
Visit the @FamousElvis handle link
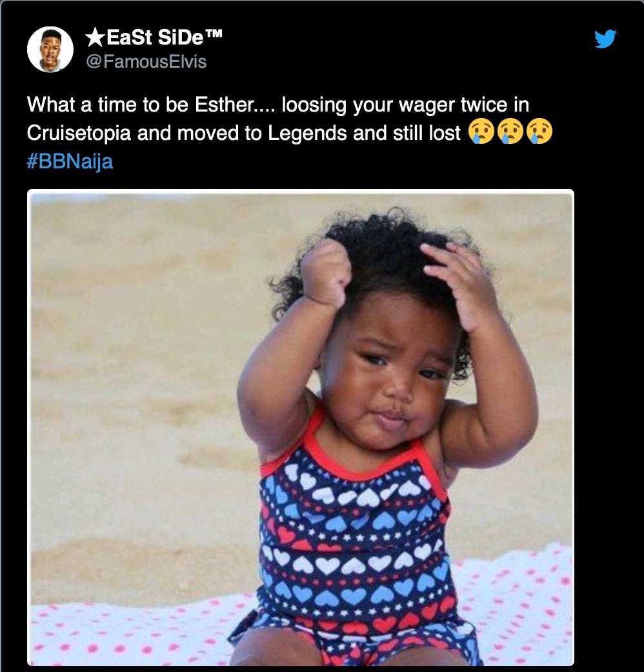146,62
